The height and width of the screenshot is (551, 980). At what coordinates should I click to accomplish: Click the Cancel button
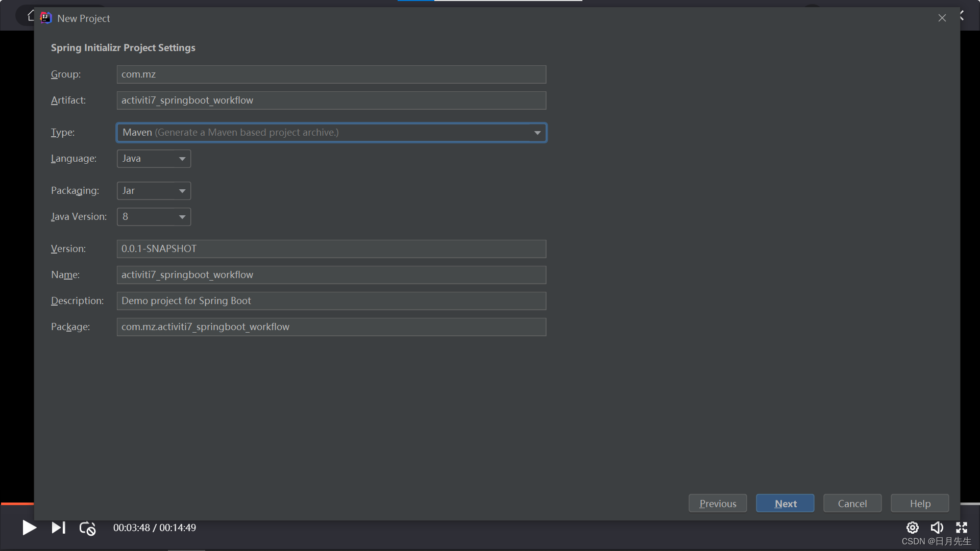pyautogui.click(x=852, y=504)
